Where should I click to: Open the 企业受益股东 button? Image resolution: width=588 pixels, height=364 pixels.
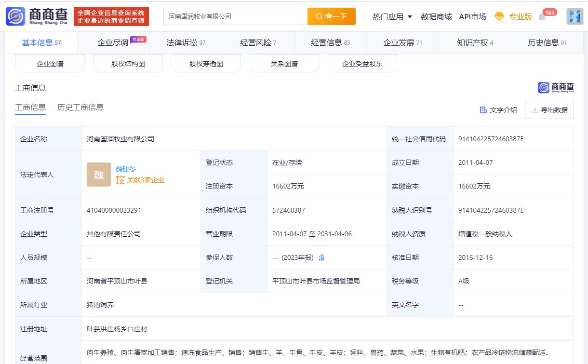[362, 64]
